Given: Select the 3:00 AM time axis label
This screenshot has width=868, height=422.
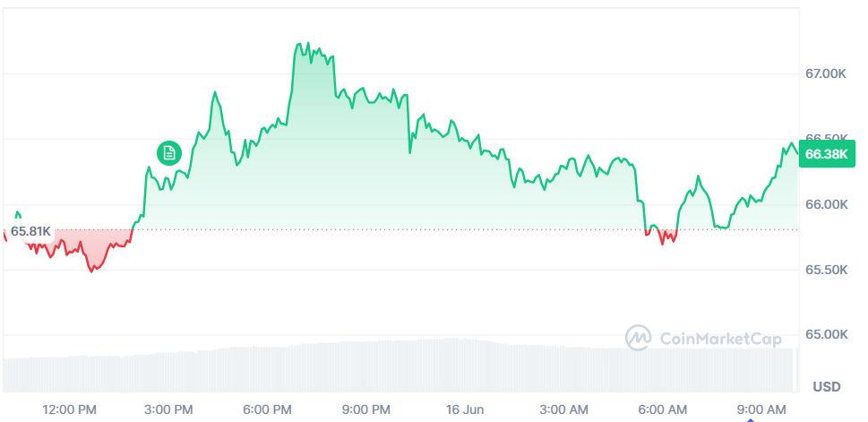Looking at the screenshot, I should point(563,409).
